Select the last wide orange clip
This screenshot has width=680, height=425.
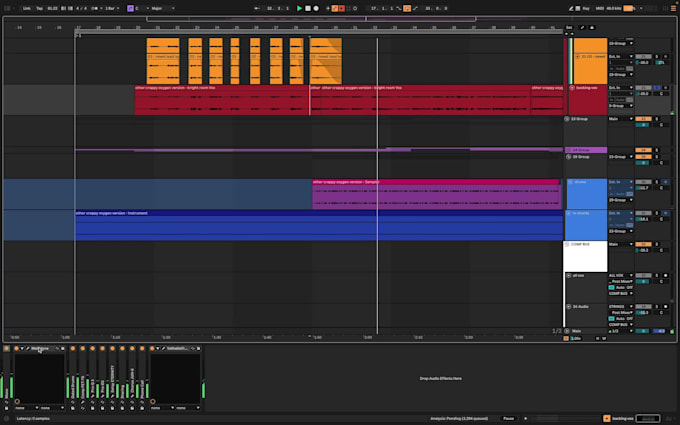tap(326, 61)
